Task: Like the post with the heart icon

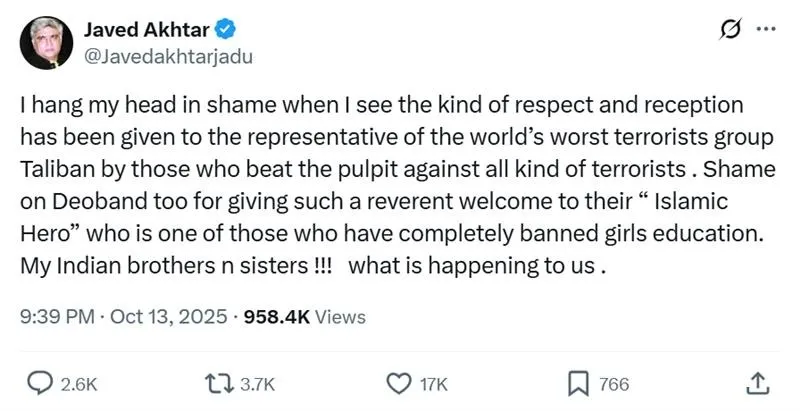Action: [x=399, y=383]
